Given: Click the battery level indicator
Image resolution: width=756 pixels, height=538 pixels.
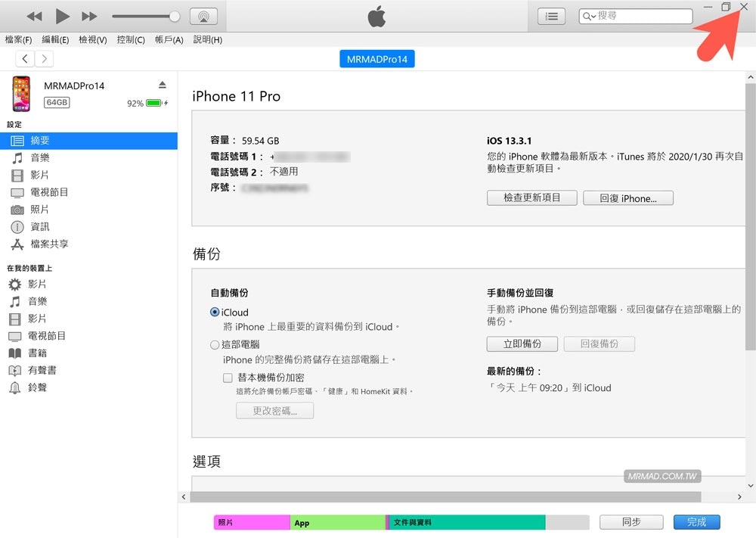Looking at the screenshot, I should tap(154, 103).
